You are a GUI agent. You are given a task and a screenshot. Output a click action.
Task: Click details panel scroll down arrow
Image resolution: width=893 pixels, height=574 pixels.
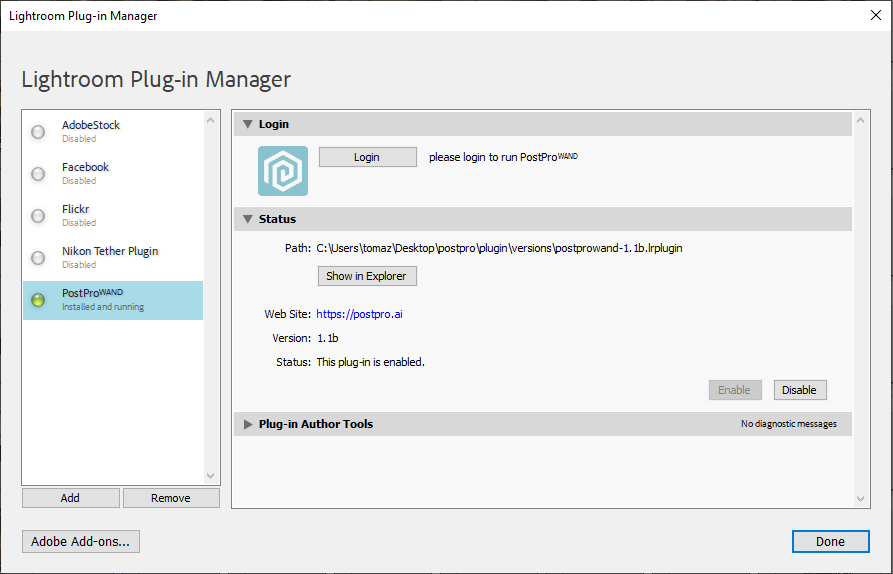click(861, 499)
